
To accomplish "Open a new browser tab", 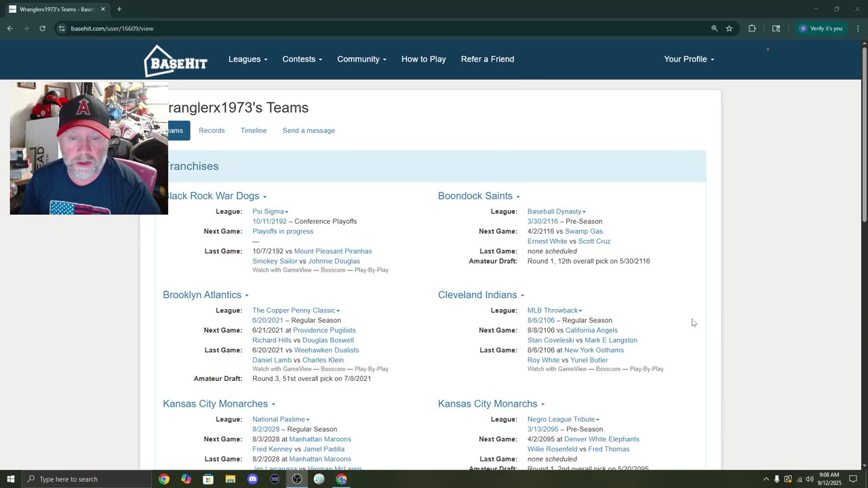I will [119, 9].
